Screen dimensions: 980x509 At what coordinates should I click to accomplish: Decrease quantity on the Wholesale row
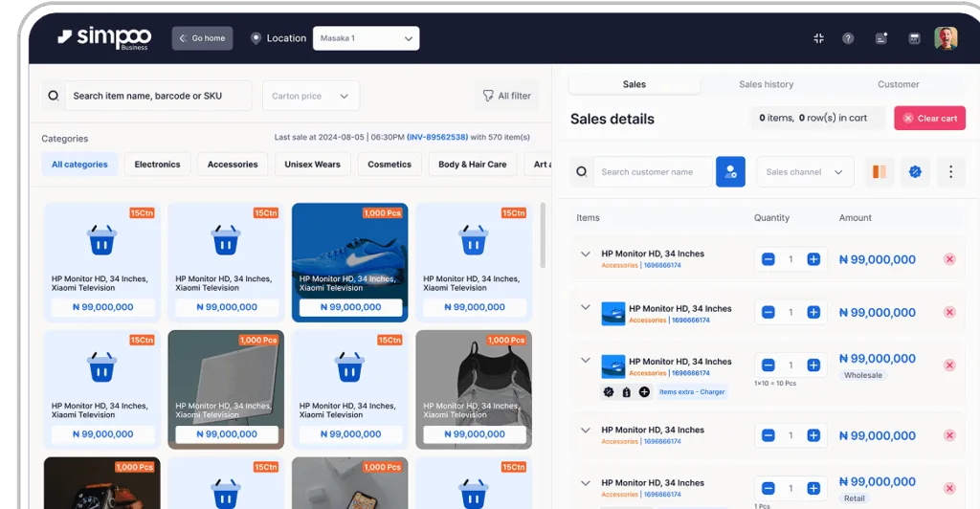pos(768,365)
